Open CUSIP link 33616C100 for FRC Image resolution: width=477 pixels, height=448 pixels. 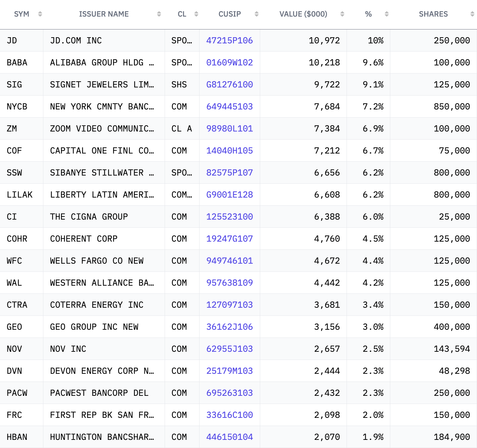click(x=230, y=415)
